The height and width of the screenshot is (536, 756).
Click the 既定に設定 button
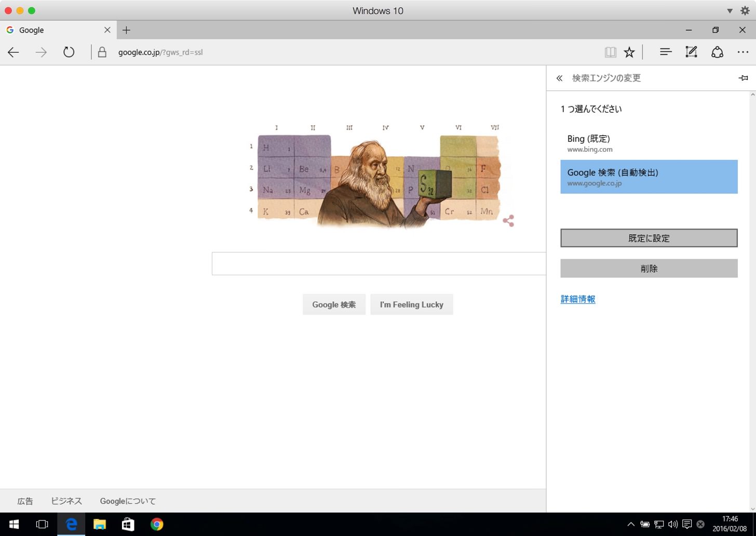[x=649, y=238]
